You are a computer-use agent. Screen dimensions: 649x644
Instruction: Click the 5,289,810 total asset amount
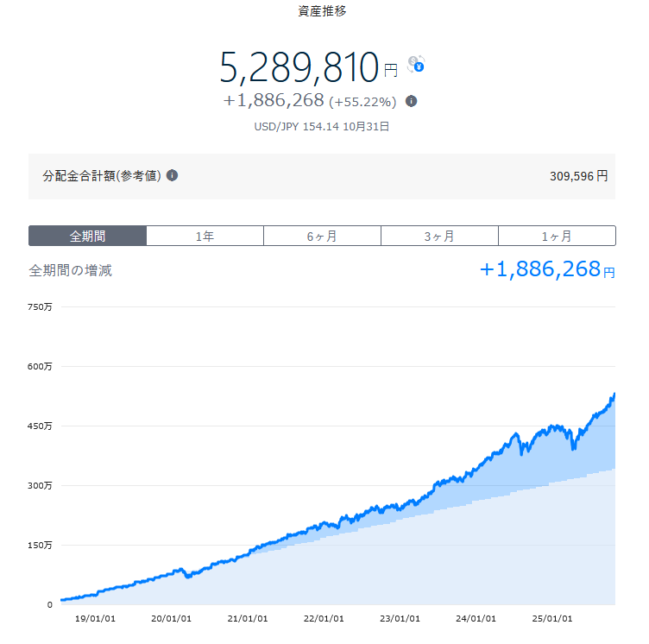[x=299, y=66]
